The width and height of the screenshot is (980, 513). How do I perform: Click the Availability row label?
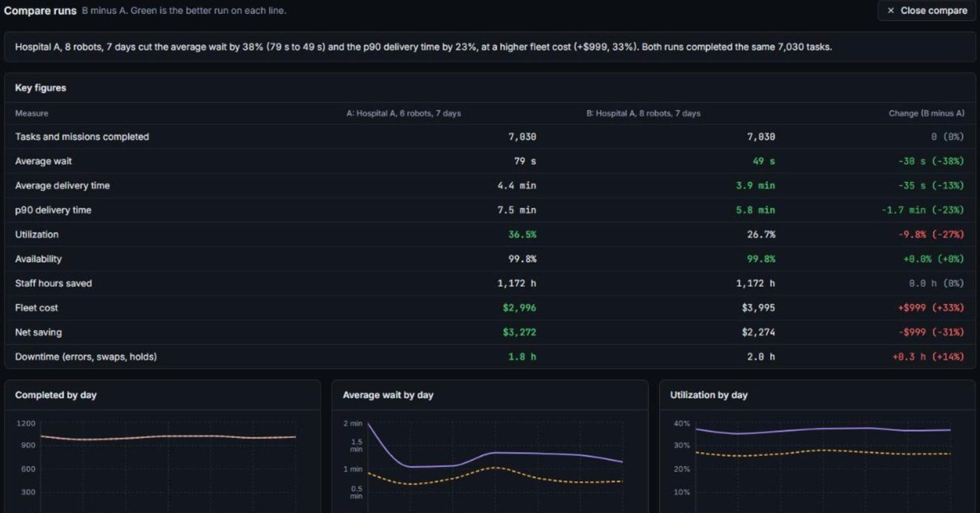(x=38, y=259)
